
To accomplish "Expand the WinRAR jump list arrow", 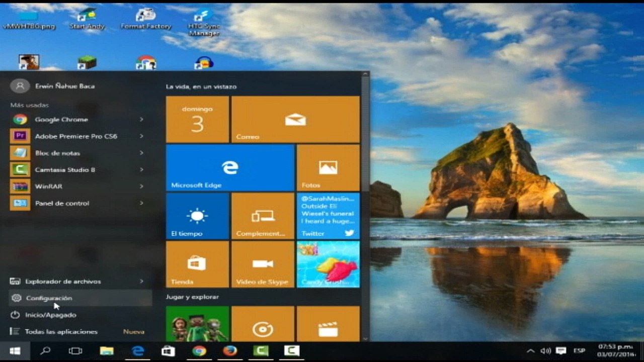I will pyautogui.click(x=141, y=187).
